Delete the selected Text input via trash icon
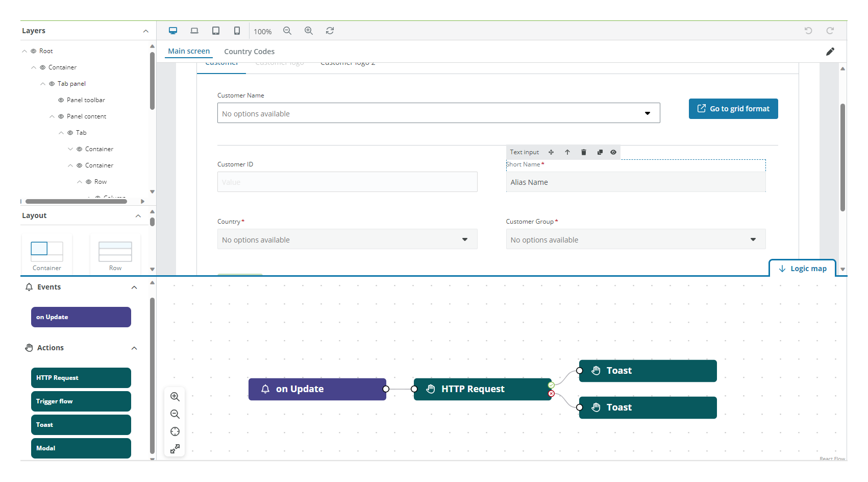 (x=584, y=152)
